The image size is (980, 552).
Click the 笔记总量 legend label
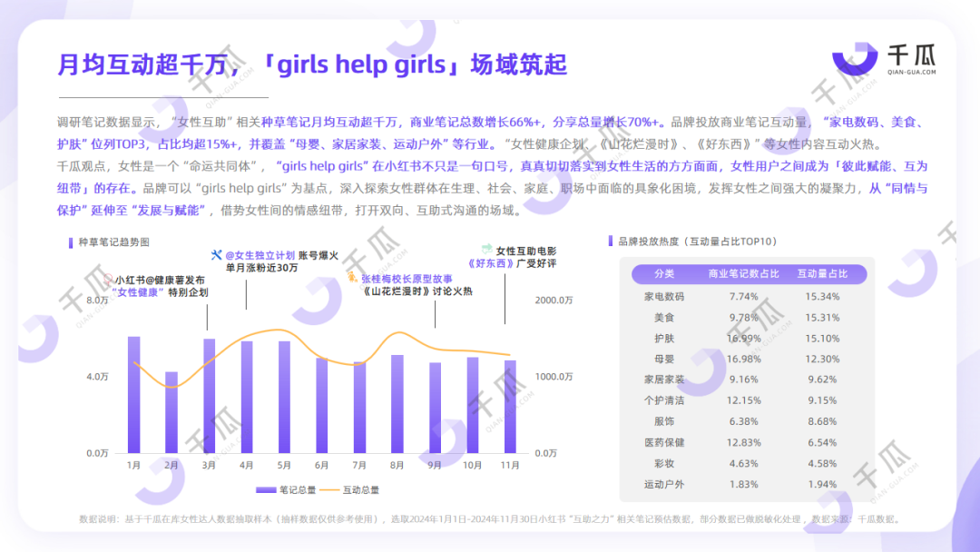[298, 490]
